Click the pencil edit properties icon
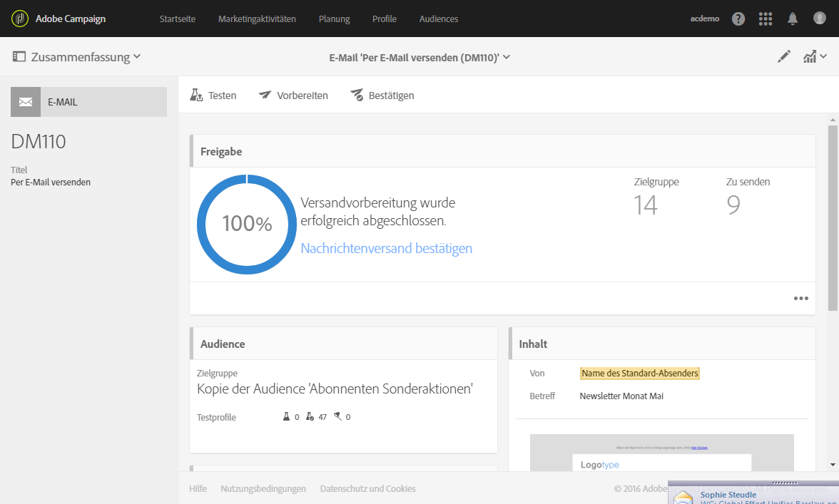This screenshot has width=839, height=504. (x=784, y=57)
